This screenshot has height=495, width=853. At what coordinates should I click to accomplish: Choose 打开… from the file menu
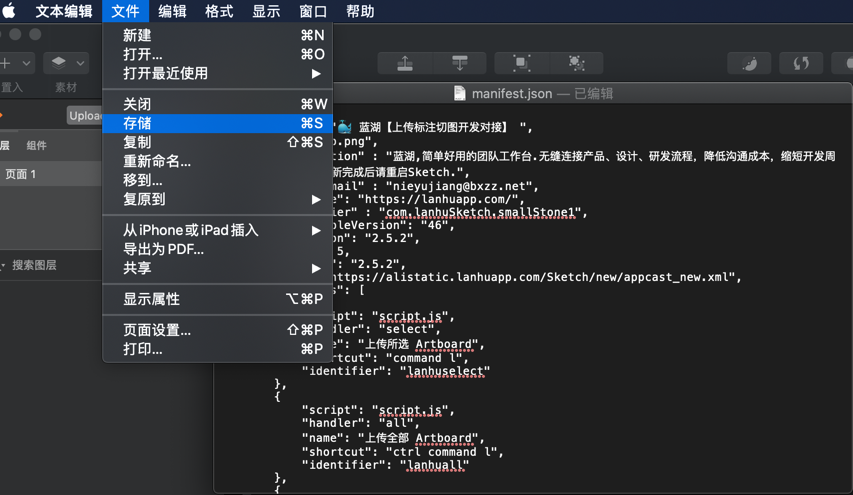tap(217, 54)
